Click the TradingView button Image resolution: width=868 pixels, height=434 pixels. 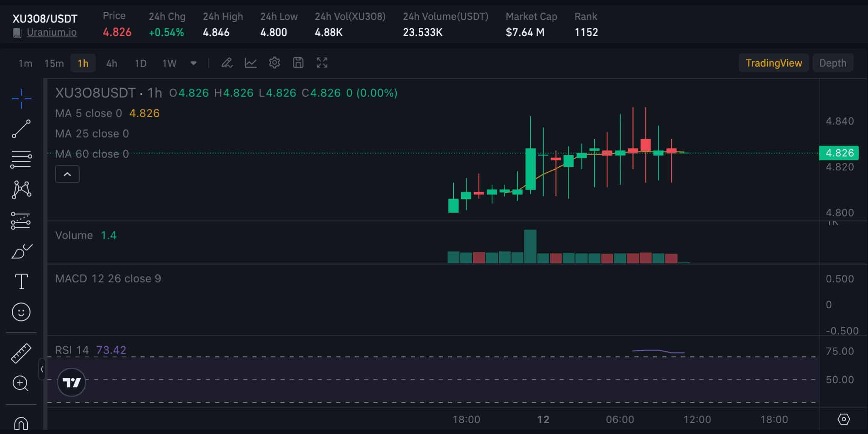[x=773, y=63]
